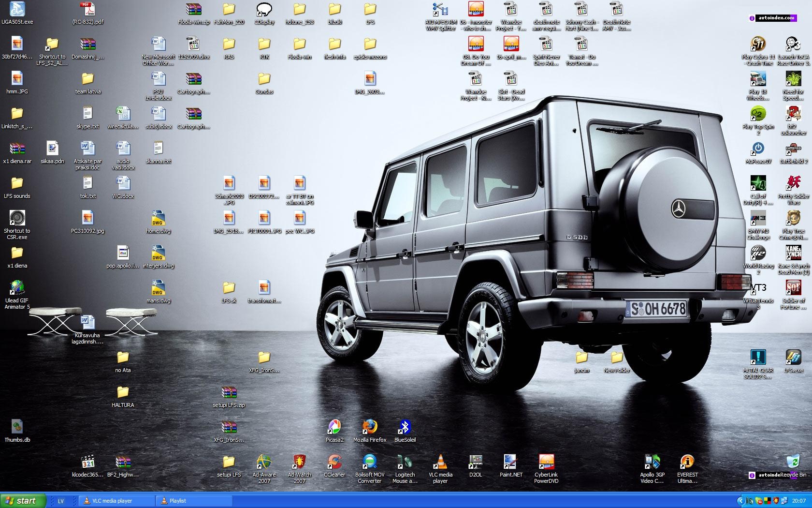Viewport: 812px width, 508px height.
Task: Open Shortcut to CSR.exe
Action: pos(17,218)
